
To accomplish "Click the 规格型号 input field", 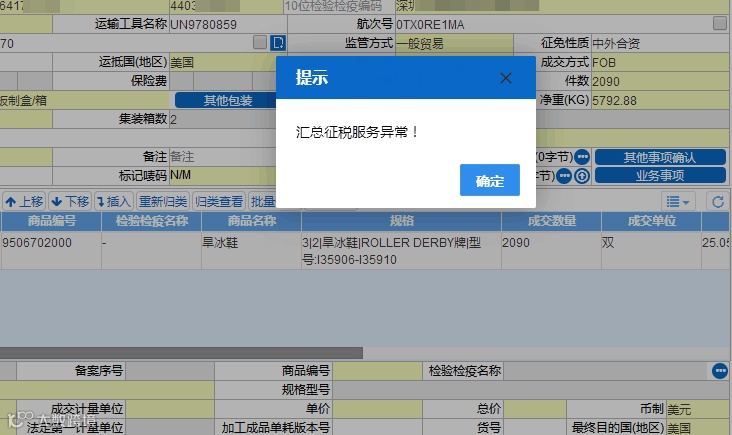I will [531, 390].
